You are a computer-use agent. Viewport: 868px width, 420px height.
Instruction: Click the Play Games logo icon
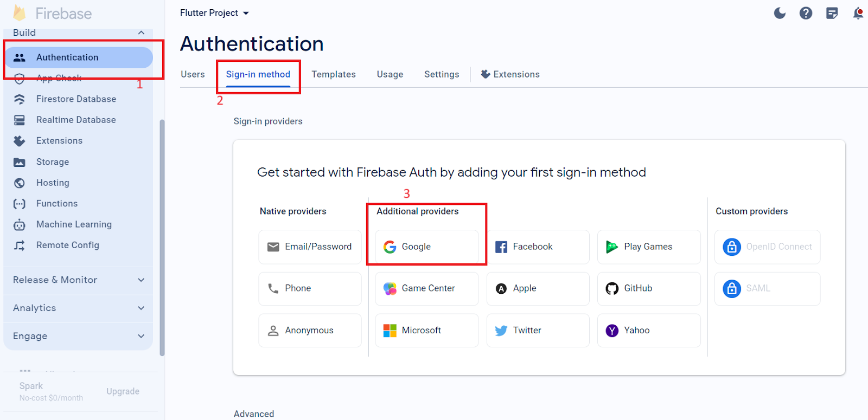(612, 247)
